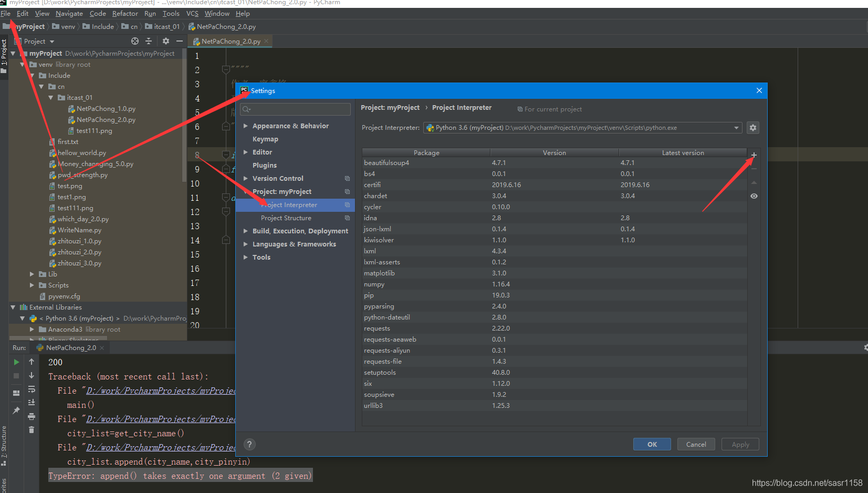This screenshot has width=868, height=493.
Task: Select the numpy package row
Action: (x=555, y=284)
